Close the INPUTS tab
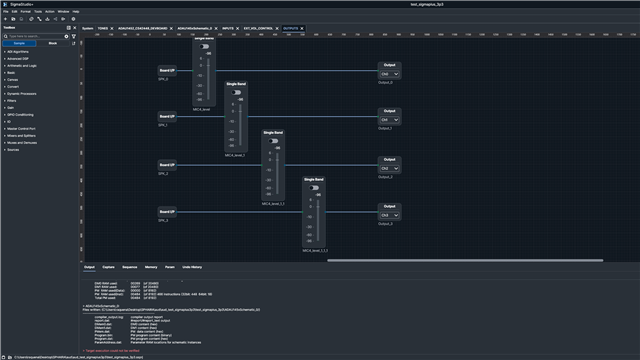Viewport: 640px width, 360px height. tap(238, 29)
